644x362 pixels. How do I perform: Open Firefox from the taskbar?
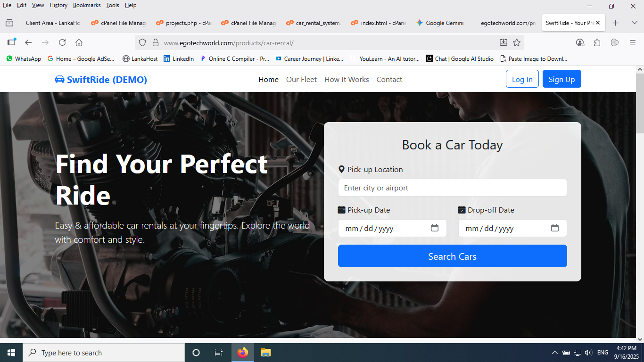pyautogui.click(x=242, y=352)
